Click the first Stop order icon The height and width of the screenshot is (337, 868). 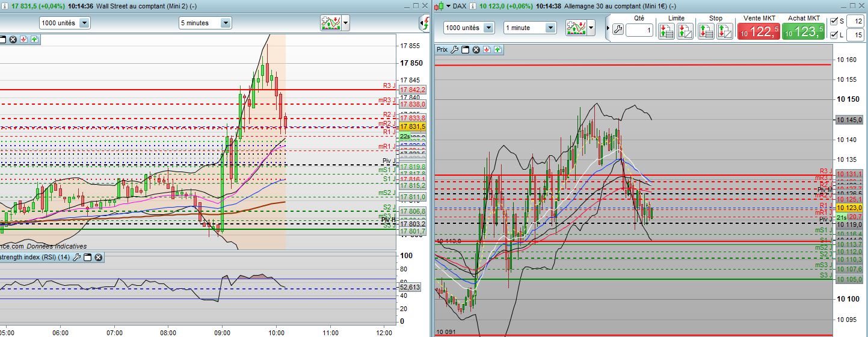706,31
